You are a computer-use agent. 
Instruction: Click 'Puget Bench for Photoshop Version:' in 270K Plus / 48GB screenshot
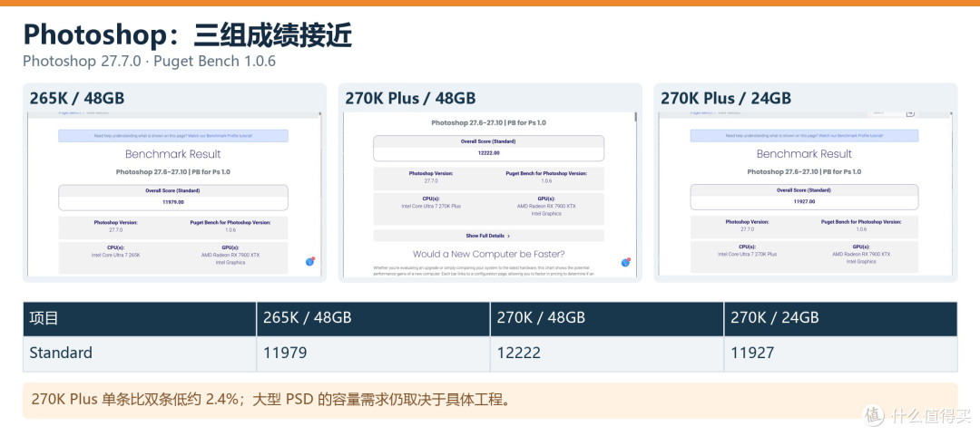click(546, 173)
